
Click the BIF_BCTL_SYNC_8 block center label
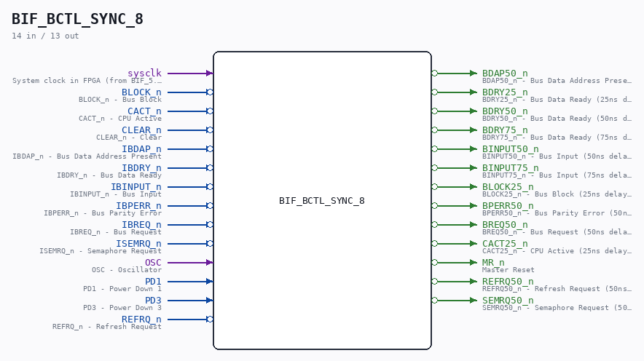point(322,201)
